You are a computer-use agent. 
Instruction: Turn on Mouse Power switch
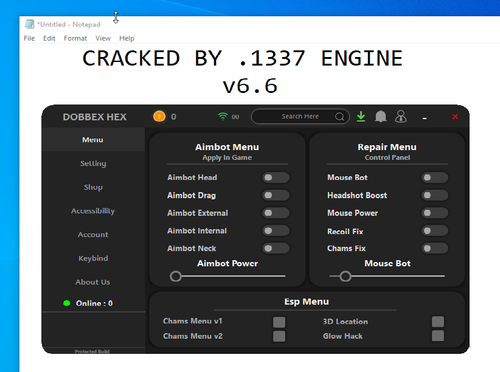(435, 213)
